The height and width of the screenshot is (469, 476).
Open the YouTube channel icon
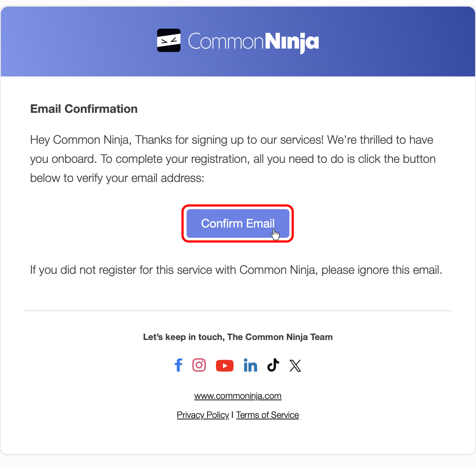coord(225,365)
